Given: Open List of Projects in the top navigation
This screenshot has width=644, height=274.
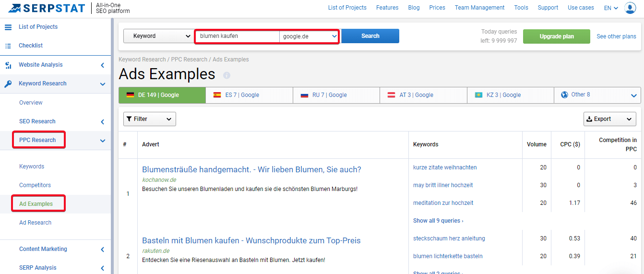Looking at the screenshot, I should pyautogui.click(x=347, y=8).
